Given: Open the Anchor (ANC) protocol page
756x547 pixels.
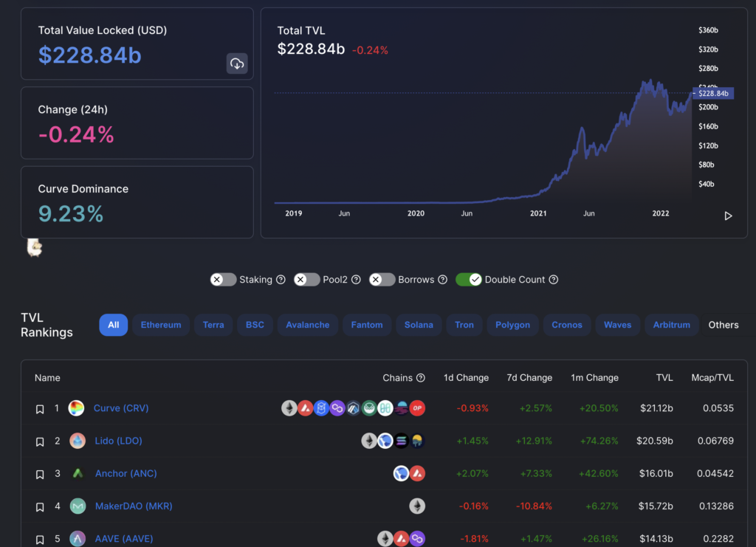Looking at the screenshot, I should point(126,473).
